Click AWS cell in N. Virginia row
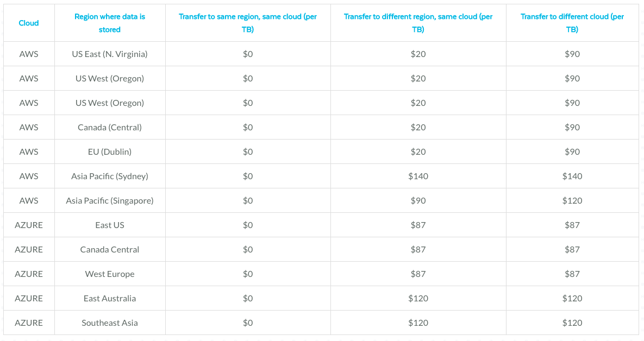This screenshot has height=341, width=644. point(29,54)
